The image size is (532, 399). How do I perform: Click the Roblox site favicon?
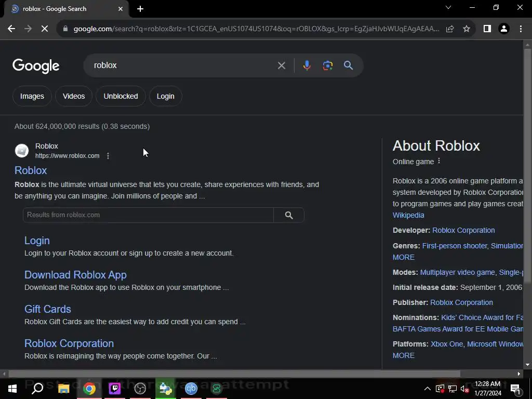[22, 151]
